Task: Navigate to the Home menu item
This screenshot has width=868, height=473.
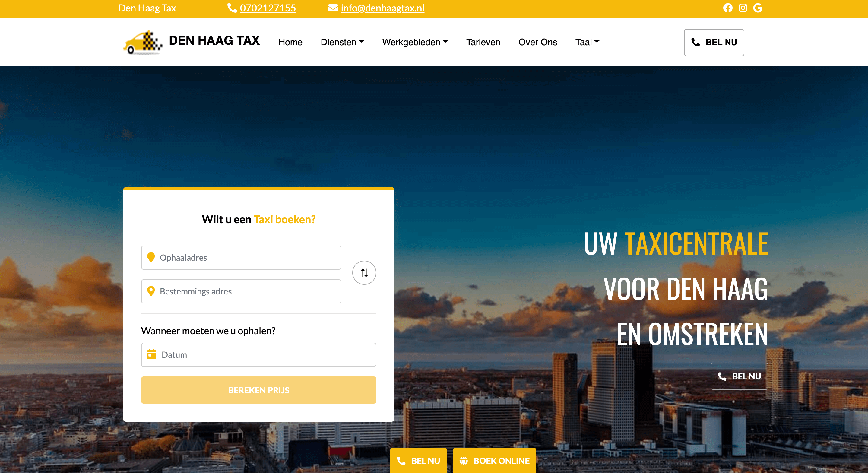Action: (290, 42)
